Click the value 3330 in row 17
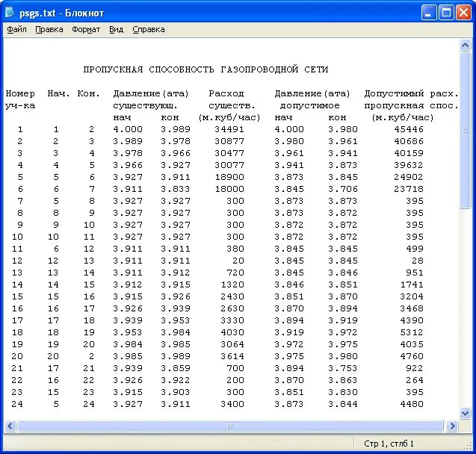The height and width of the screenshot is (454, 476). (232, 320)
